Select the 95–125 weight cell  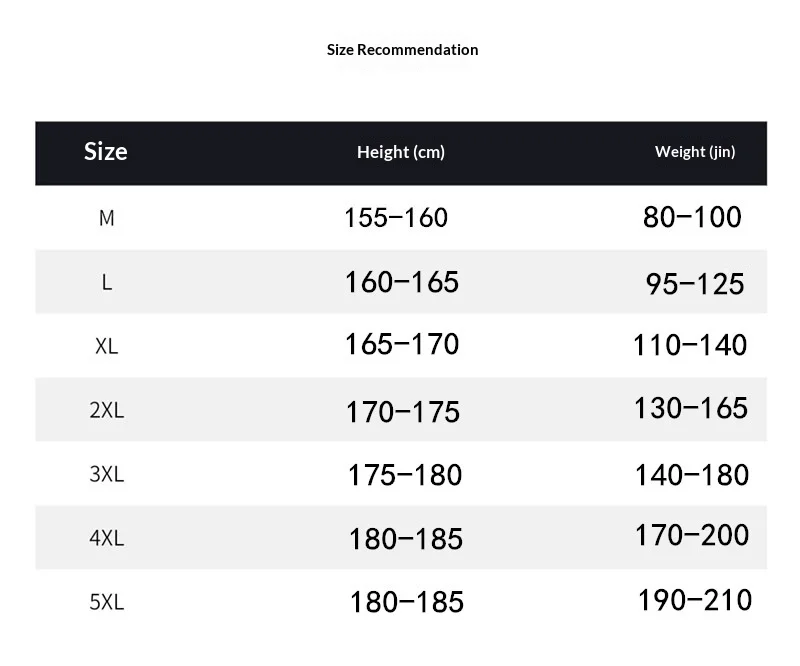[695, 284]
